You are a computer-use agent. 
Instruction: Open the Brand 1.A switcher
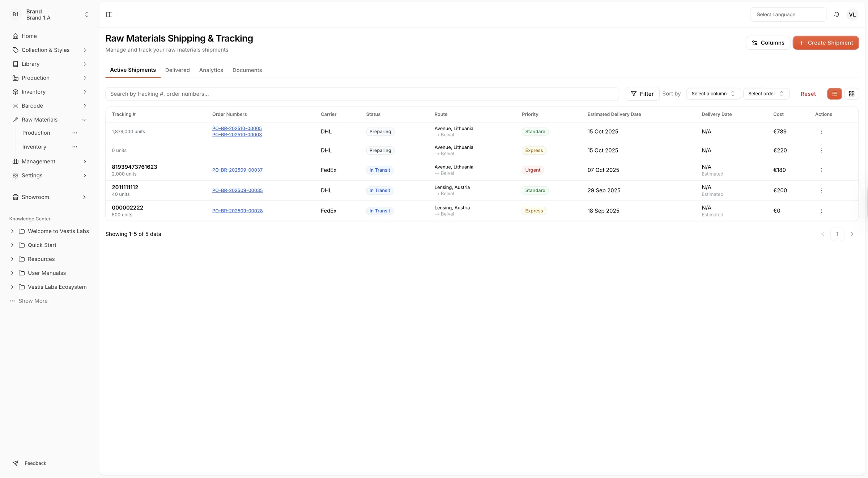pyautogui.click(x=50, y=14)
